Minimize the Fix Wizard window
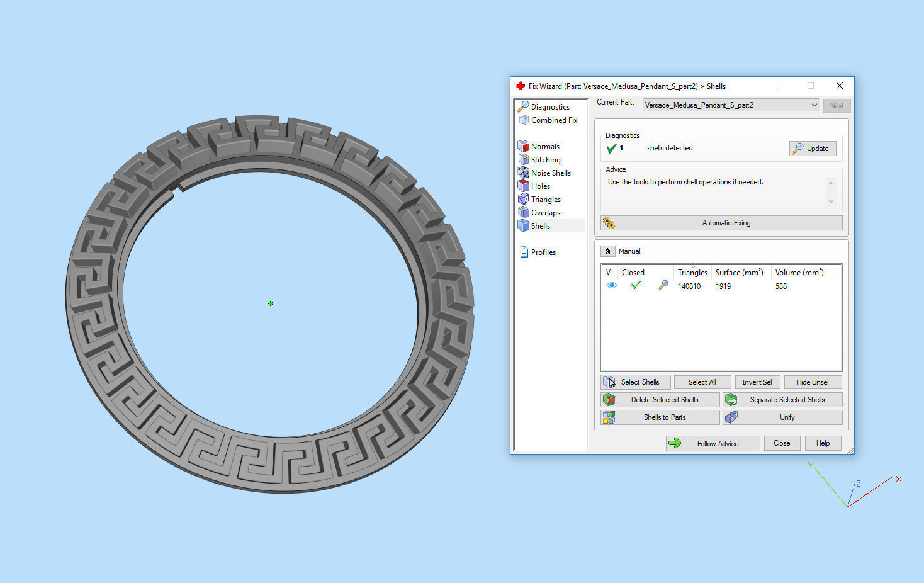 click(782, 86)
